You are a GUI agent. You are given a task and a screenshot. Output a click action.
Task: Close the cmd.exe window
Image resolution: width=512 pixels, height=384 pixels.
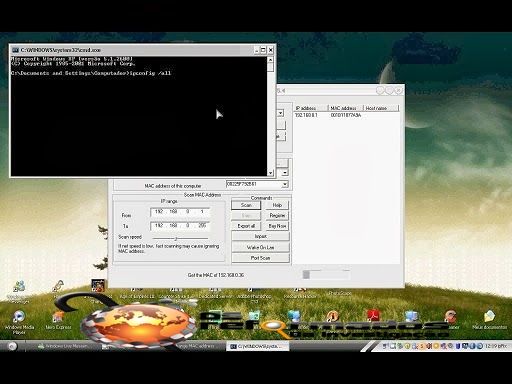coord(270,50)
